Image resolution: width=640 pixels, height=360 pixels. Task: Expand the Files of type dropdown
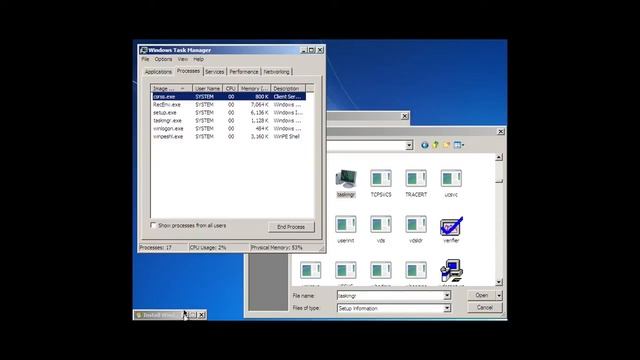447,308
